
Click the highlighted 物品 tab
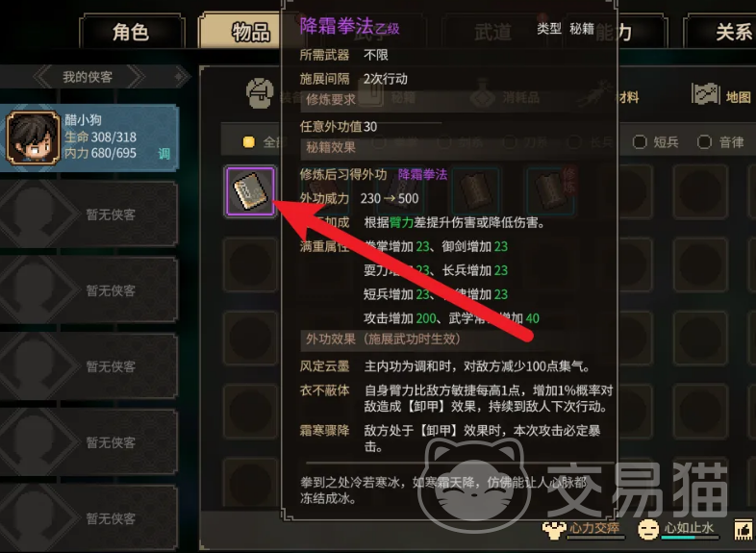tap(239, 32)
